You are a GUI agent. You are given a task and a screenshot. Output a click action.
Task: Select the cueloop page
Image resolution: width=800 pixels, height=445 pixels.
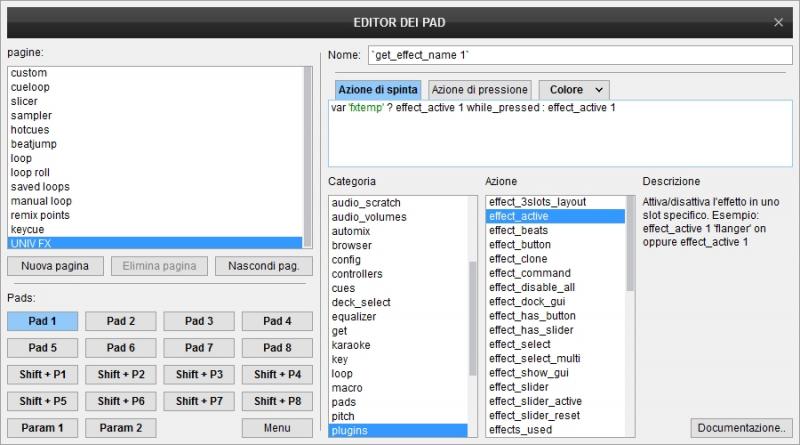point(155,87)
